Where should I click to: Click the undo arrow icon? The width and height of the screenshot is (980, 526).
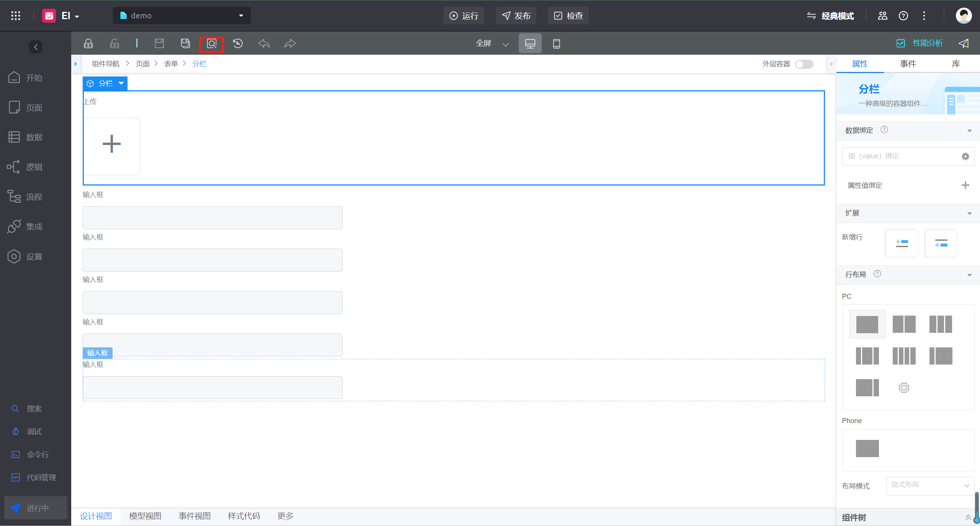pyautogui.click(x=264, y=44)
